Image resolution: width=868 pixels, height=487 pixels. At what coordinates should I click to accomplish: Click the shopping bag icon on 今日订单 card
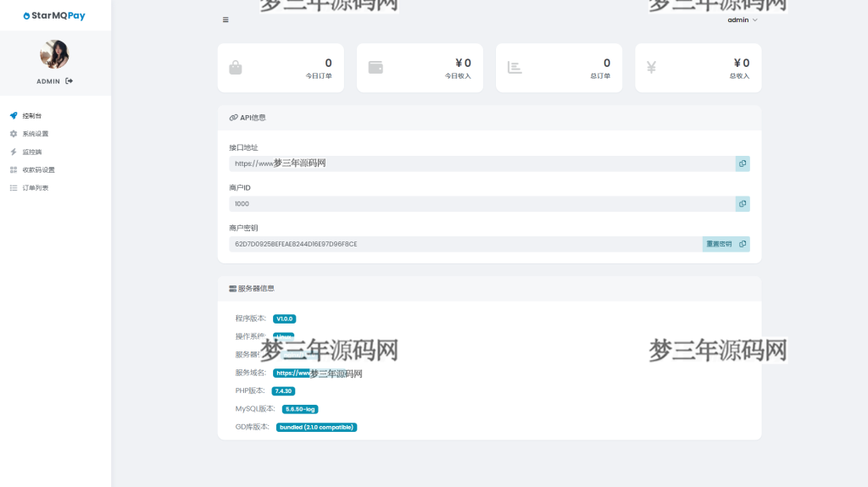[x=236, y=68]
